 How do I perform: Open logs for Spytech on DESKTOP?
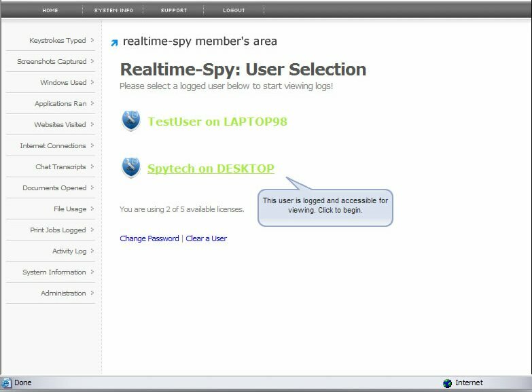point(211,168)
